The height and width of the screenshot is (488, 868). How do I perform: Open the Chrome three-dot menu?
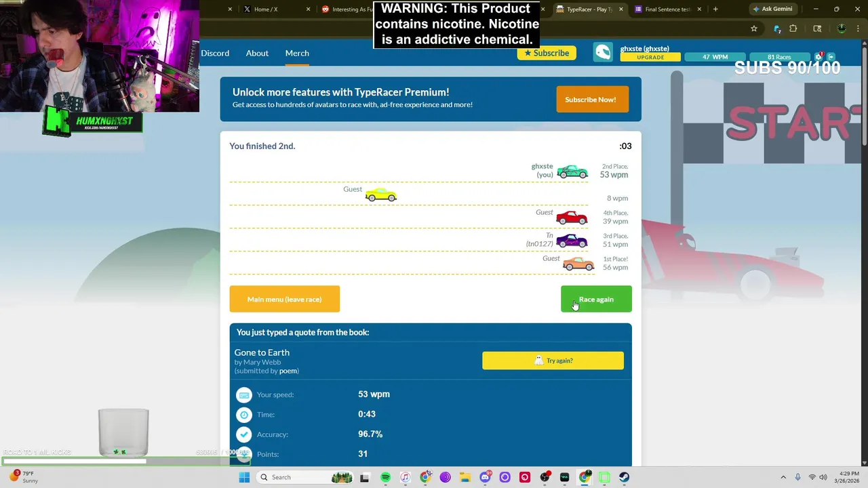[858, 28]
